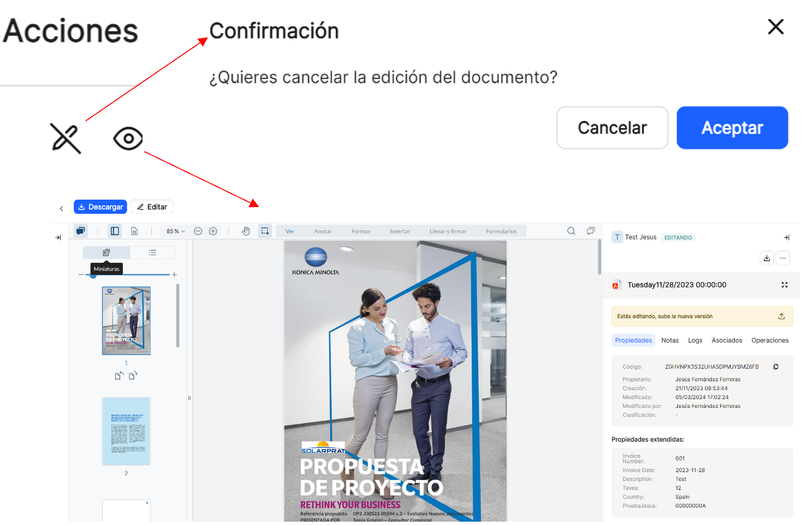Click the document cover page in viewer
This screenshot has height=525, width=812.
coord(395,381)
